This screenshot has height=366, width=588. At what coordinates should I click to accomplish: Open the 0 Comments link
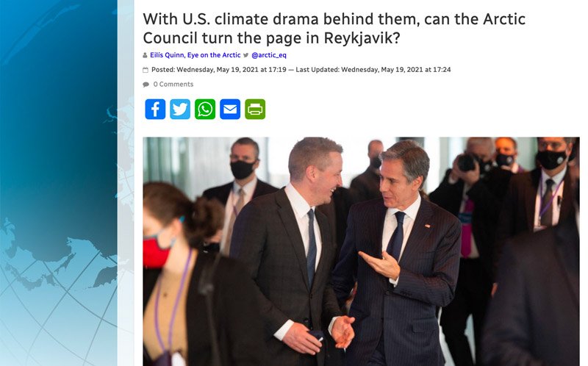tap(173, 85)
